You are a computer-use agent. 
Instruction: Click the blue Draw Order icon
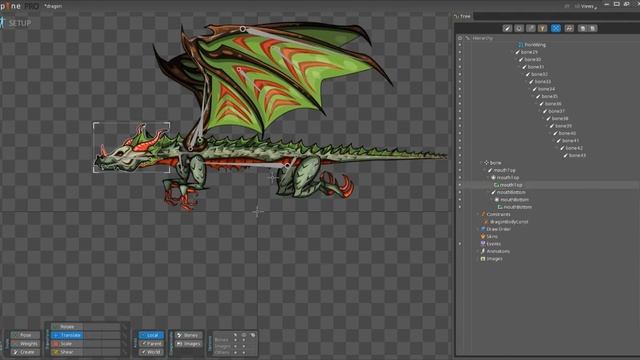(x=483, y=229)
